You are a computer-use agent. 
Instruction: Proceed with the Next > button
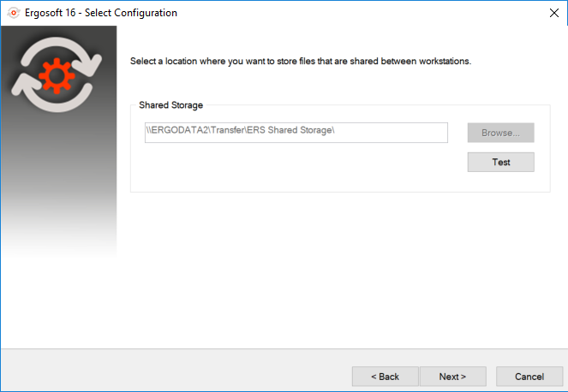(x=453, y=377)
